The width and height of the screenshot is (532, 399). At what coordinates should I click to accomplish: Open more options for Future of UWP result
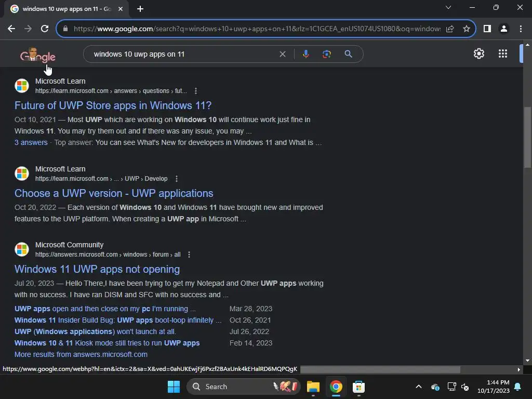(196, 91)
